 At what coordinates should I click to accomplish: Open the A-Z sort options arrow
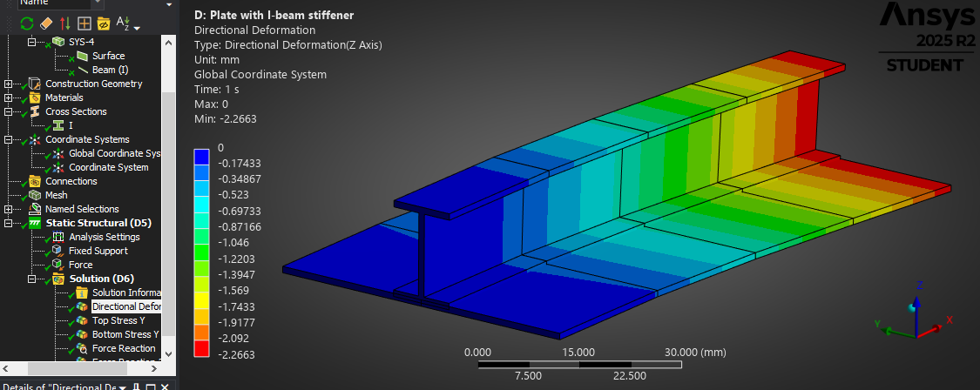point(137,28)
